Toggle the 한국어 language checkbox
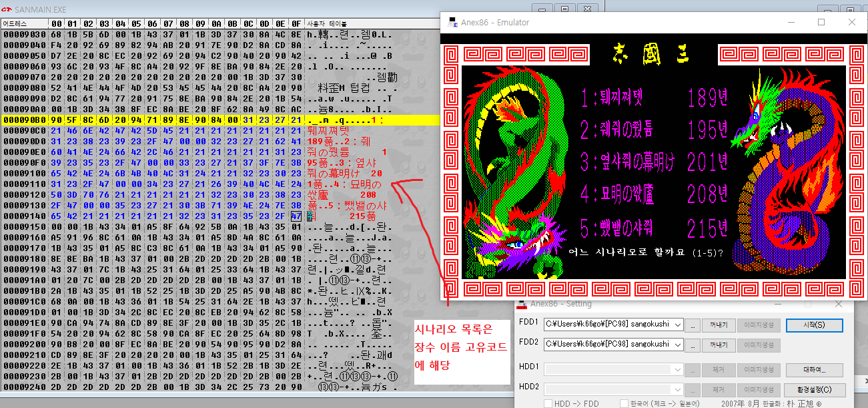 tap(624, 403)
